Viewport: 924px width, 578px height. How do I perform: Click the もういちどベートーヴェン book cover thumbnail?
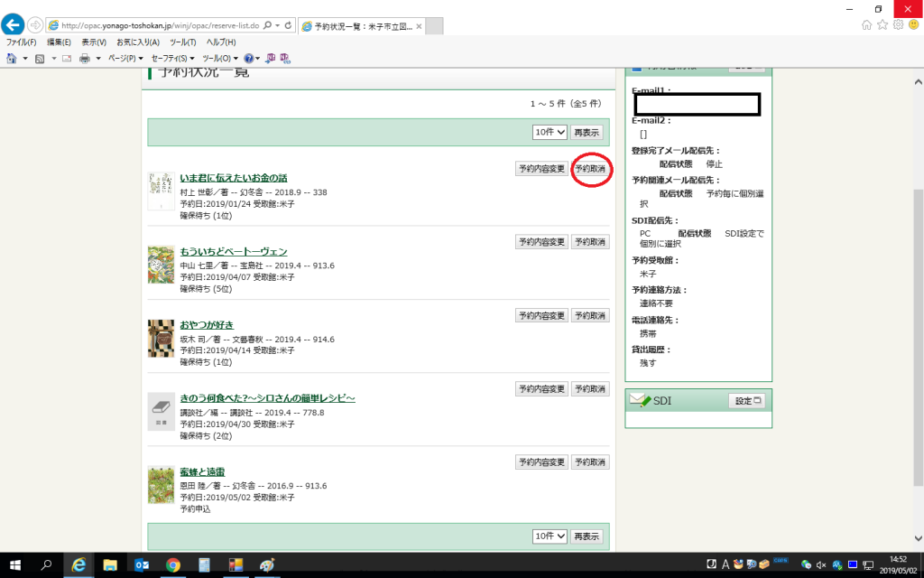click(x=161, y=265)
